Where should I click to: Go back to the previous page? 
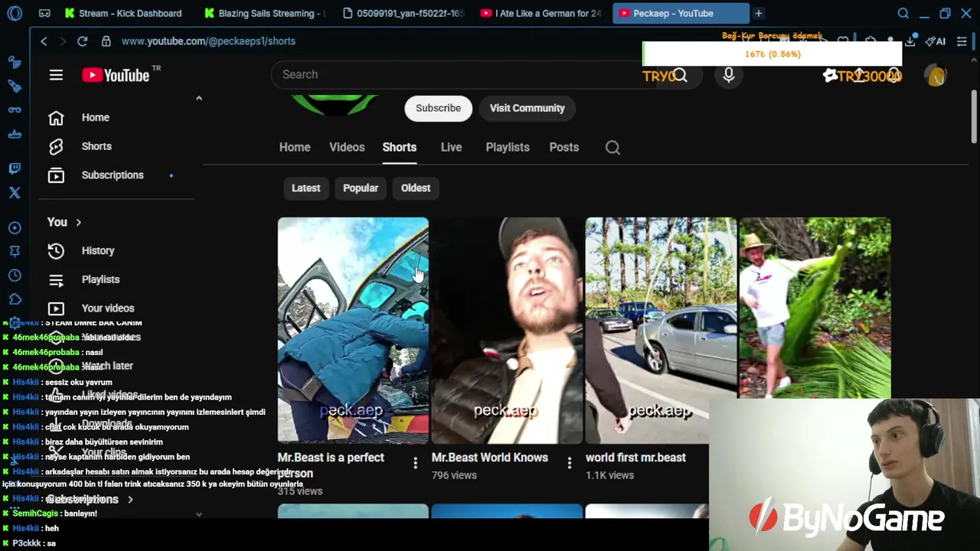coord(44,41)
